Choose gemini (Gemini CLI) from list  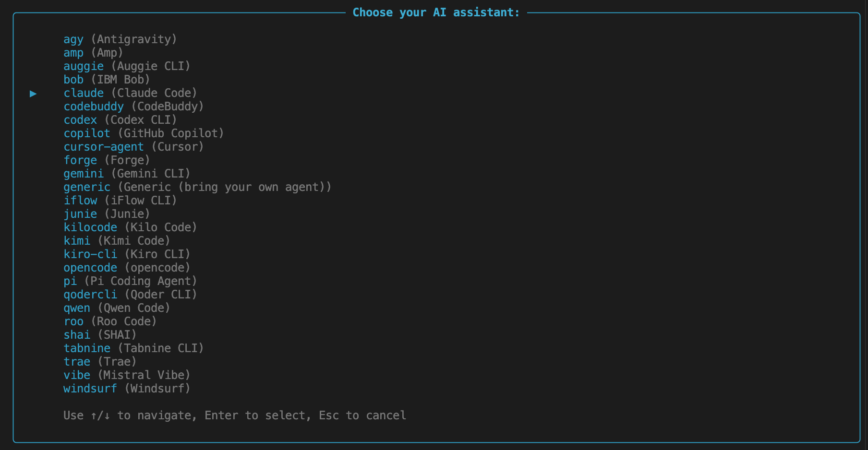coord(127,174)
